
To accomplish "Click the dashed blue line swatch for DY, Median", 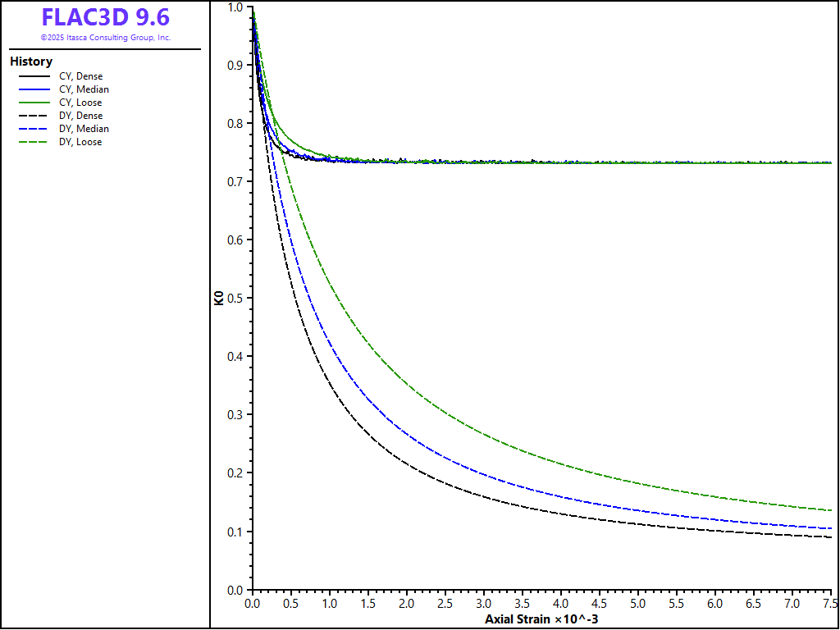I will pyautogui.click(x=34, y=129).
